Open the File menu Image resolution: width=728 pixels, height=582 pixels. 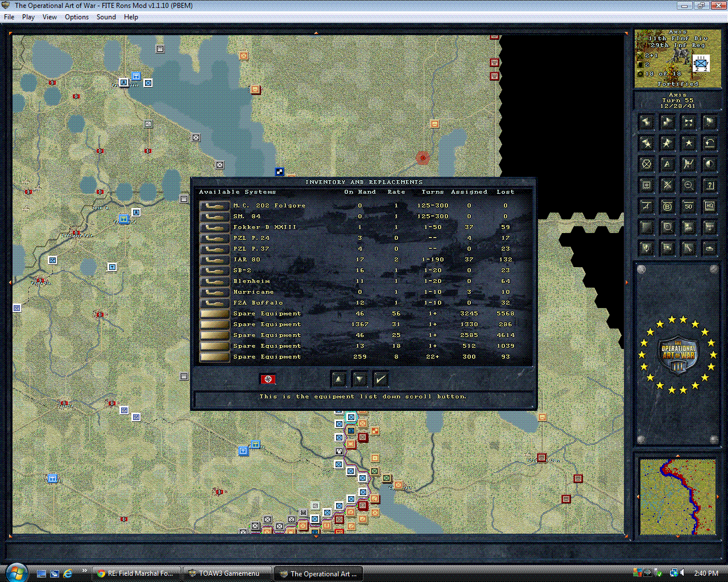point(9,17)
